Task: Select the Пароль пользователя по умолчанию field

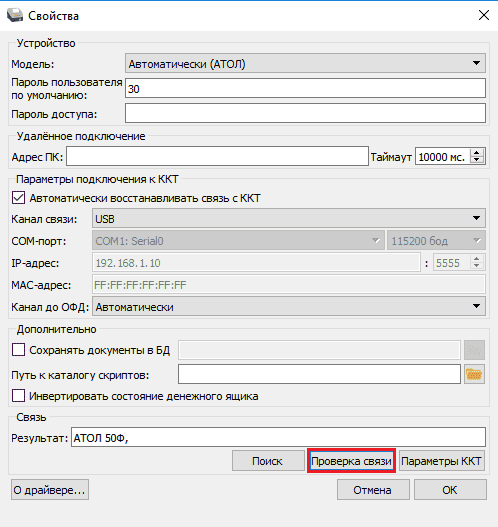Action: pos(305,88)
